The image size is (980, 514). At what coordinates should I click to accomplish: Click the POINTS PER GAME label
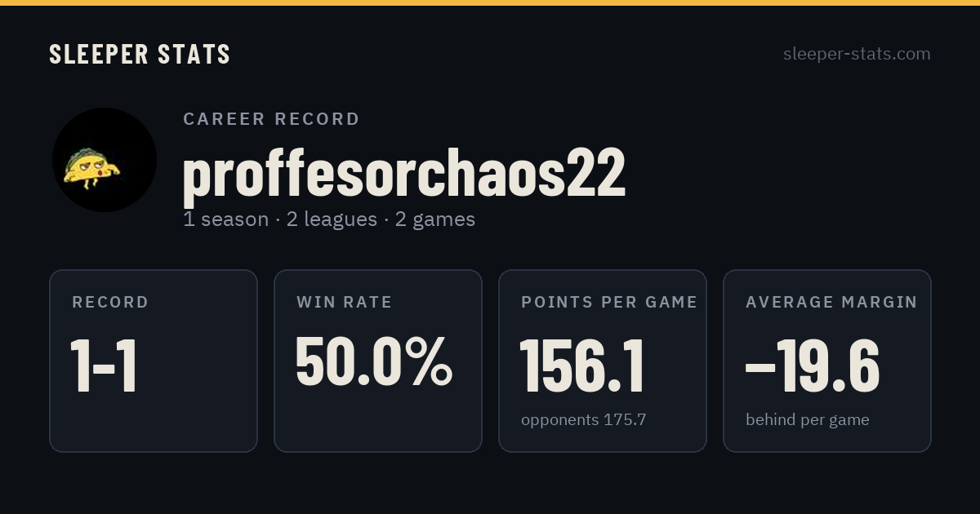pos(609,303)
